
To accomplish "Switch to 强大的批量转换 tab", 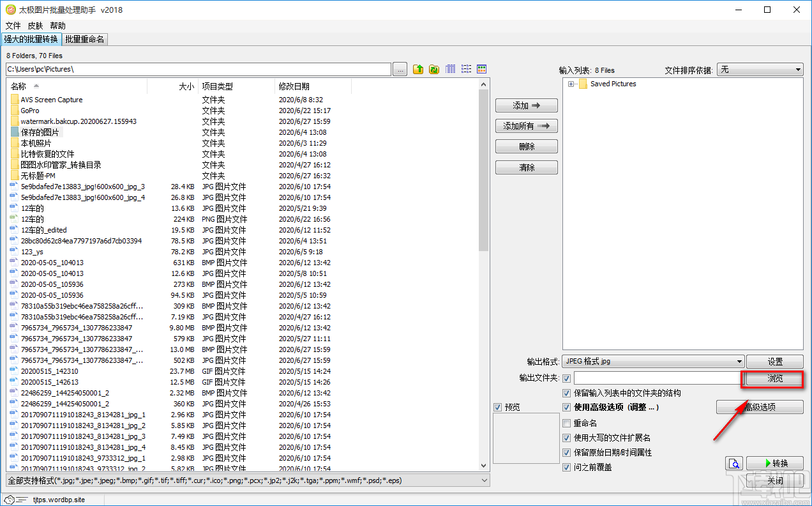I will click(31, 40).
